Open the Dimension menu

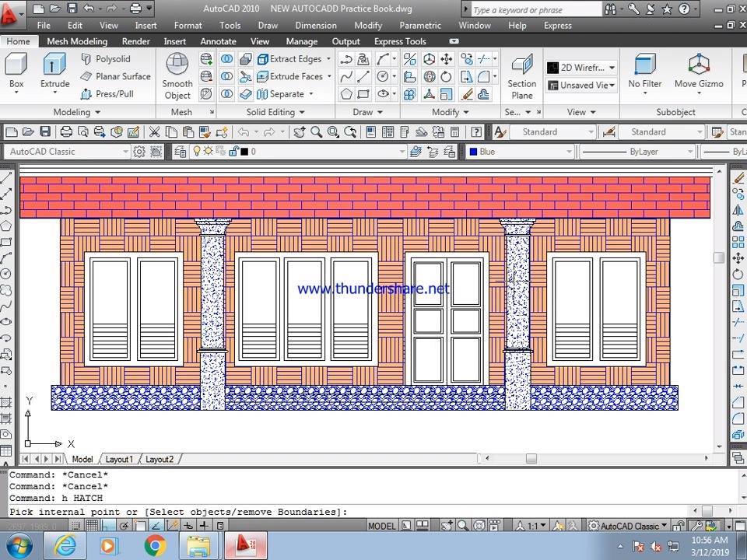click(x=316, y=25)
